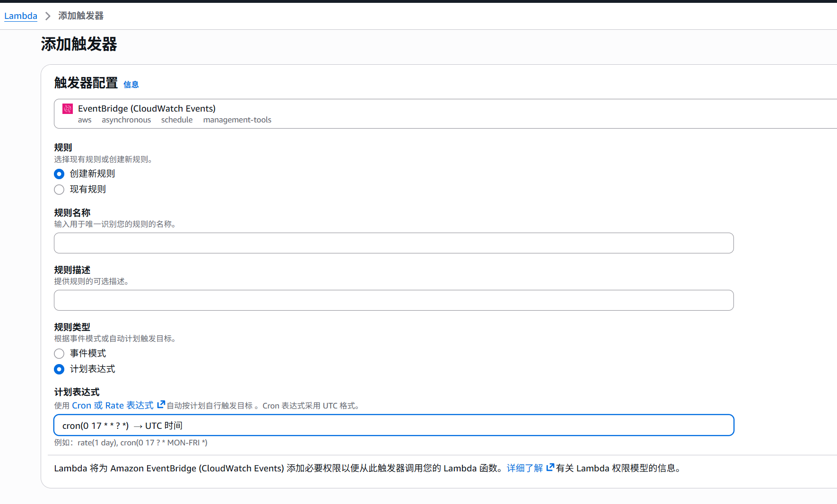Click the 添加触发器 breadcrumb text

coord(81,16)
